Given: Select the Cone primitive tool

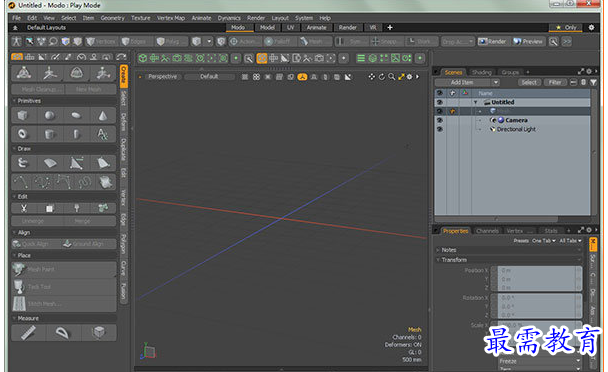Looking at the screenshot, I should tap(103, 115).
